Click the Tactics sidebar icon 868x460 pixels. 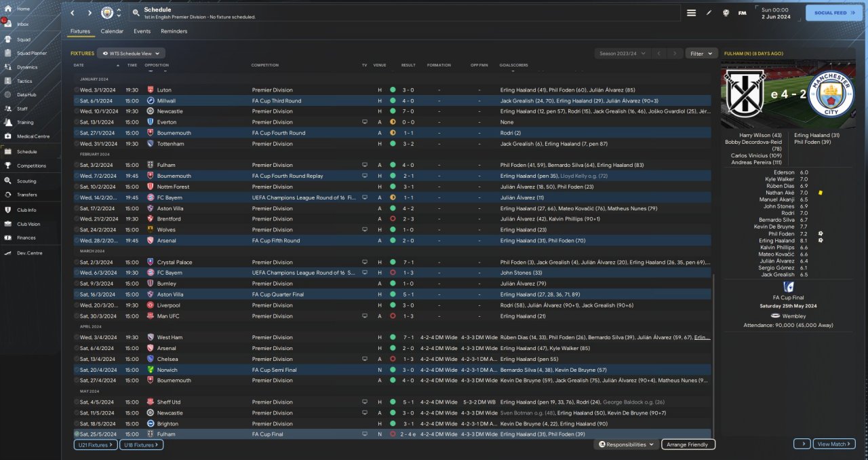point(8,81)
